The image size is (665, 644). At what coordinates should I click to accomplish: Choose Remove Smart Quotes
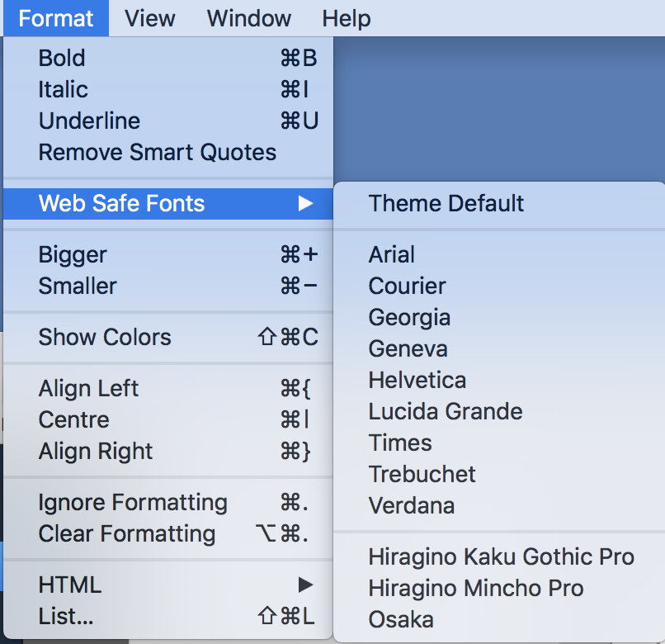168,152
